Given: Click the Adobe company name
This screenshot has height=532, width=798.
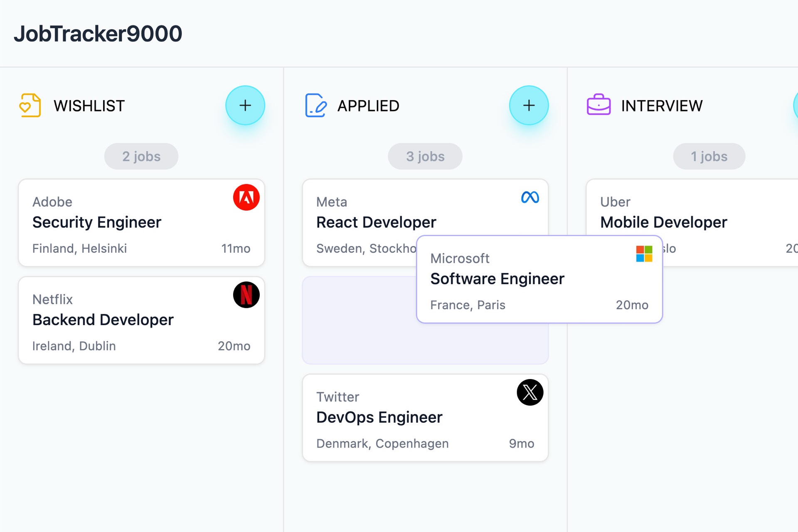Looking at the screenshot, I should coord(52,202).
